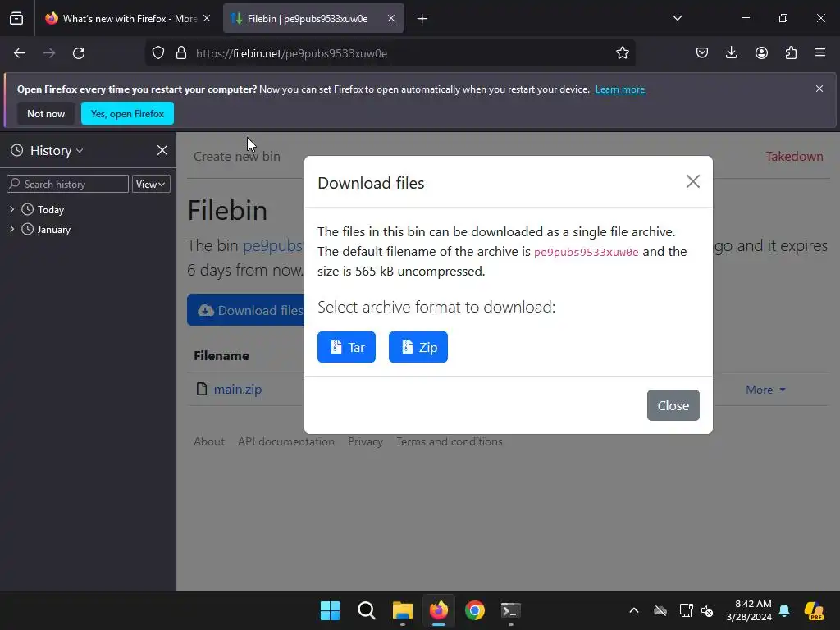Open a new tab with plus button
Image resolution: width=840 pixels, height=630 pixels.
(x=422, y=19)
